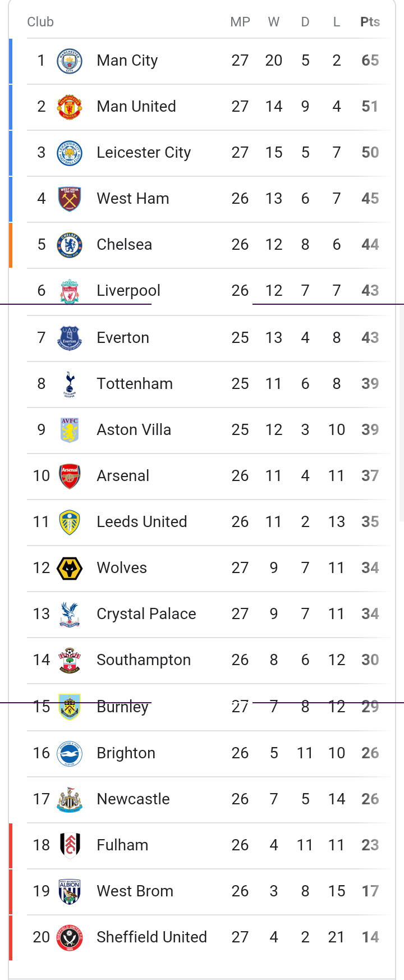Click the Brighton seagull crest
This screenshot has height=980, width=404.
click(x=70, y=753)
